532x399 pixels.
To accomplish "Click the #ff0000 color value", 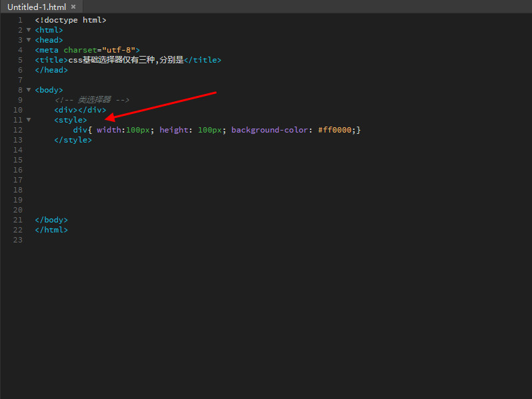I will pos(337,130).
